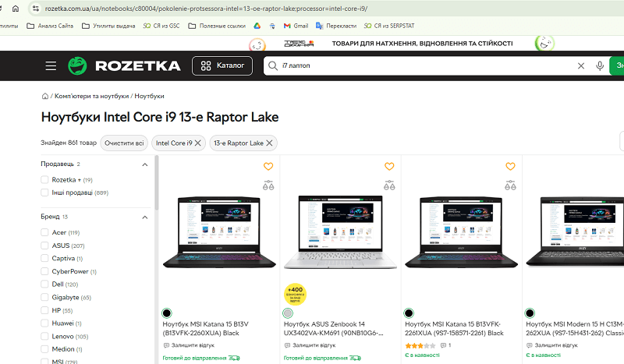Screen dimensions: 624x364
Task: Open MSI Katana B13VFK-2260XUA product image
Action: [219, 232]
